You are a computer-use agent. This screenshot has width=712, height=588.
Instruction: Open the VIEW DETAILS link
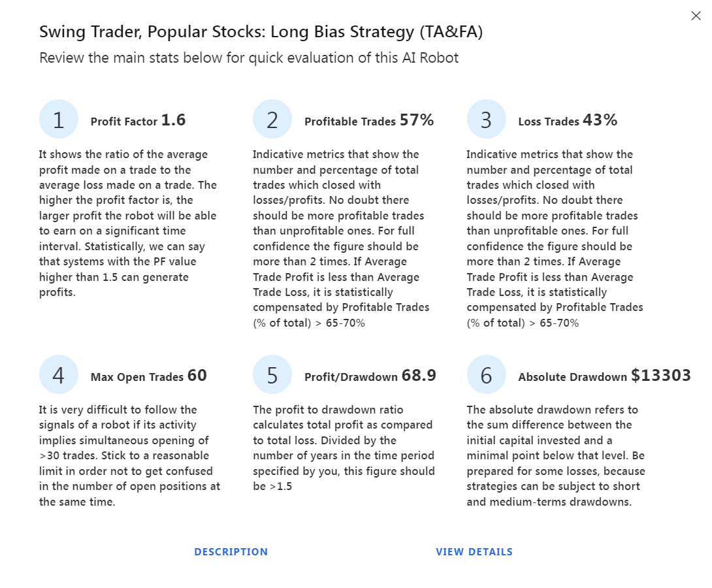(x=474, y=551)
